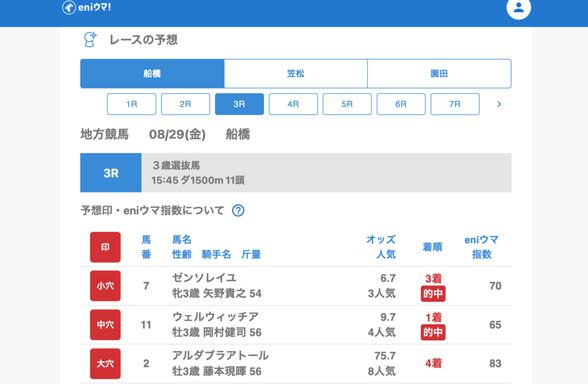Select race 2R

point(185,104)
